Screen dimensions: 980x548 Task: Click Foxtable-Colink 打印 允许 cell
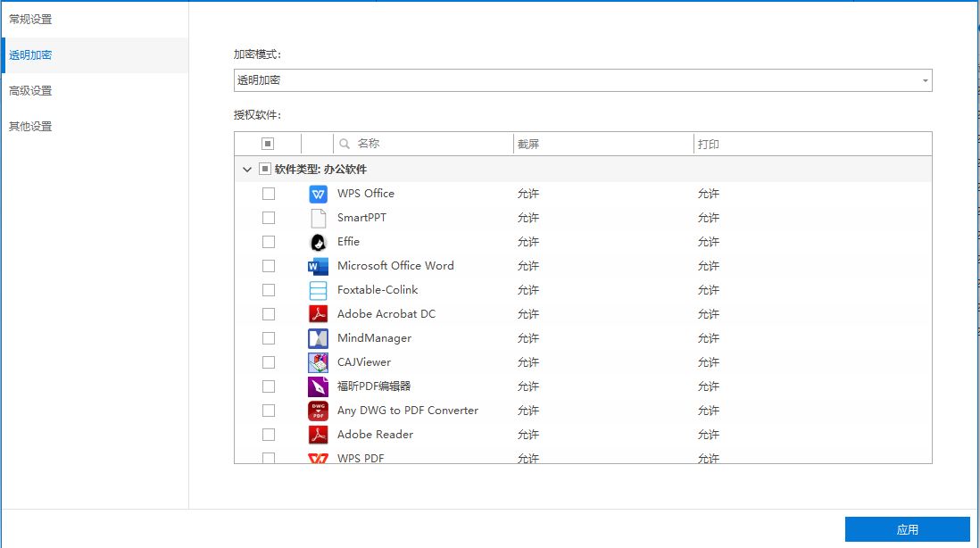(x=709, y=290)
